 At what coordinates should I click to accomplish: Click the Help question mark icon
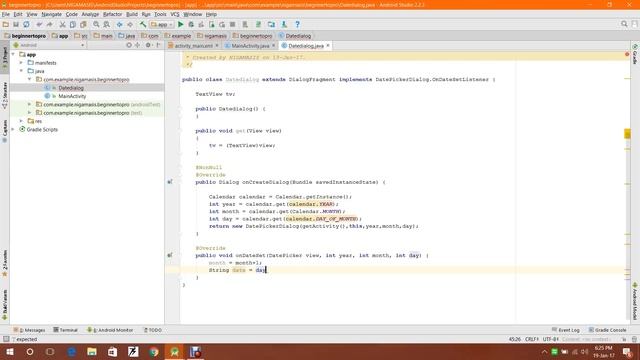(x=298, y=24)
